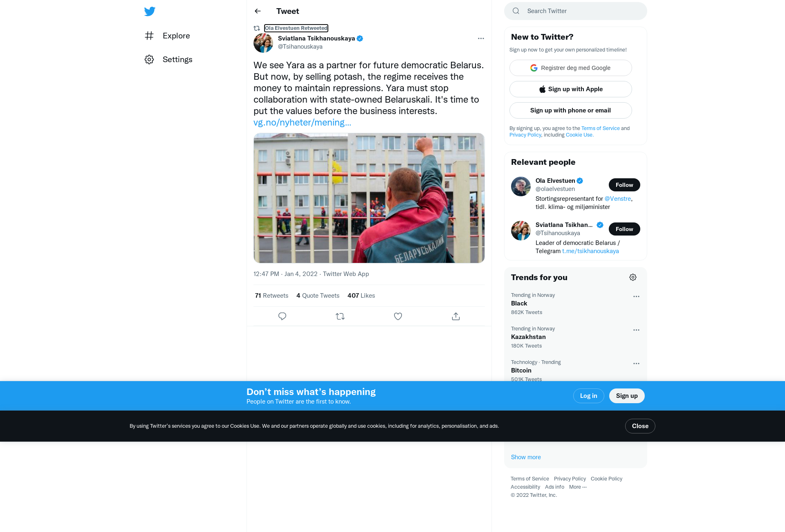Expand options for the Kazakhstan trend

636,330
